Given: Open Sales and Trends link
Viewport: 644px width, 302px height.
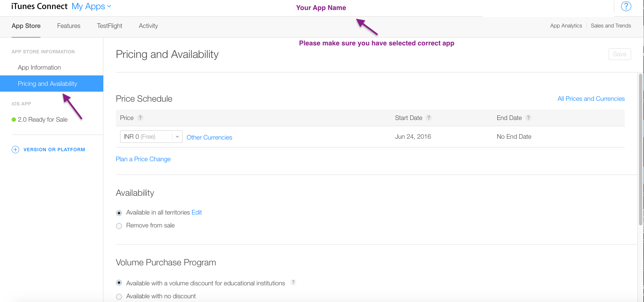Looking at the screenshot, I should [611, 26].
